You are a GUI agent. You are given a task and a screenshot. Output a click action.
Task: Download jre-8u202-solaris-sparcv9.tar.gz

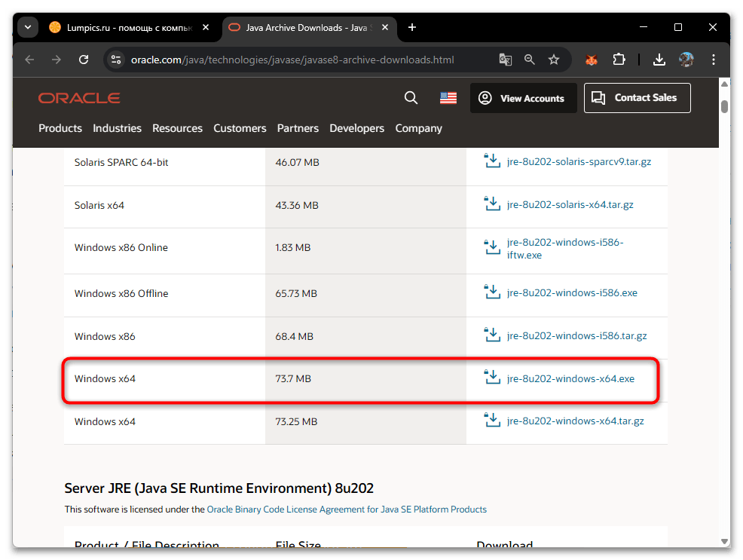click(x=579, y=161)
